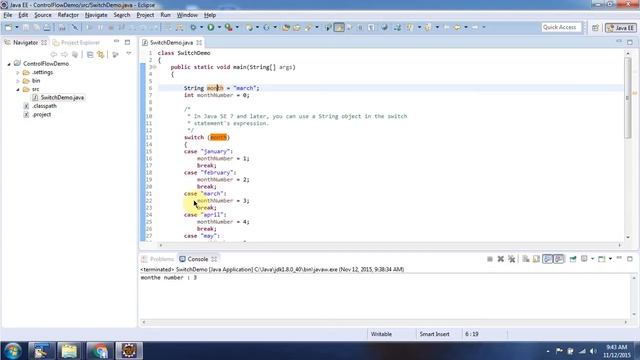Toggle Mark Occurrences highlighted toolbar button

coord(339,27)
